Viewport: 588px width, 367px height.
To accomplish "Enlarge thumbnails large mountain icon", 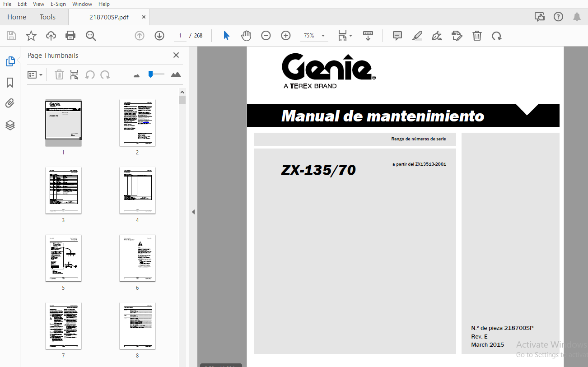I will pyautogui.click(x=176, y=74).
